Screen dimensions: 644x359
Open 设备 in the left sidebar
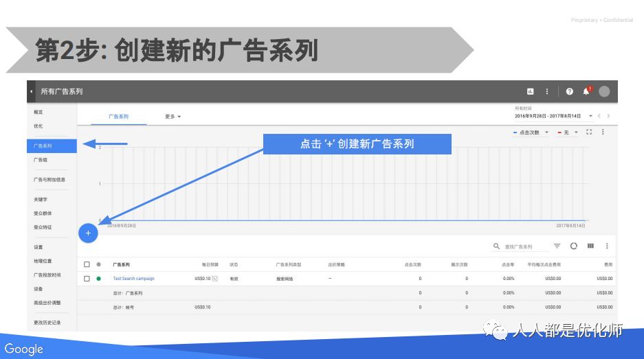[38, 289]
